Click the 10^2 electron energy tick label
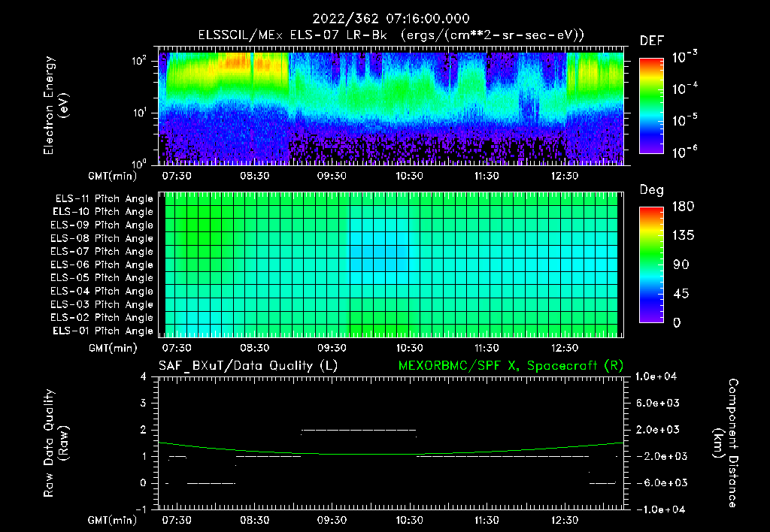770x532 pixels. [139, 61]
